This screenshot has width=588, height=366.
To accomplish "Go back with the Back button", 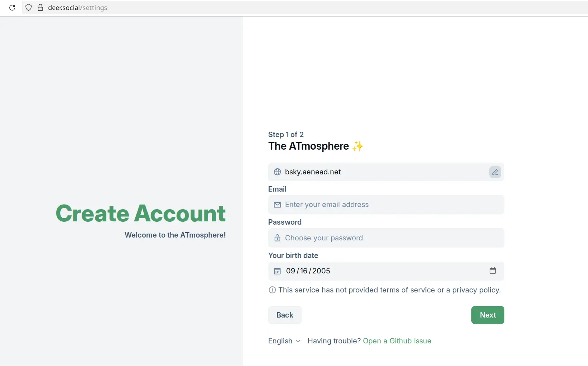I will [285, 315].
